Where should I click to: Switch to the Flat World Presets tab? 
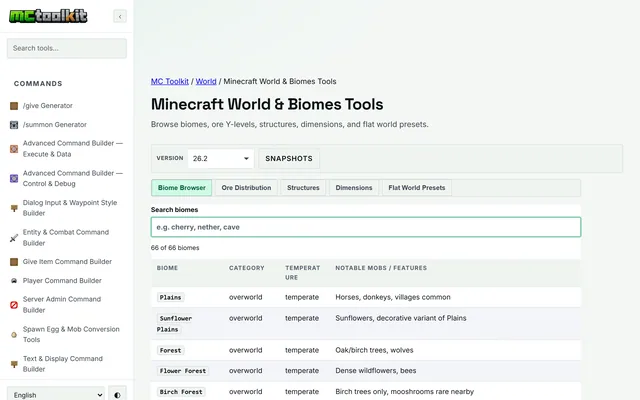(417, 188)
